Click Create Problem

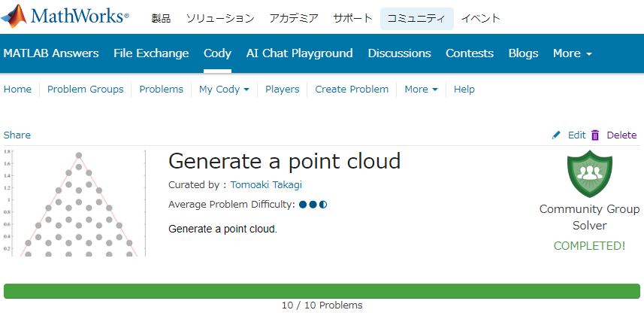(x=352, y=90)
